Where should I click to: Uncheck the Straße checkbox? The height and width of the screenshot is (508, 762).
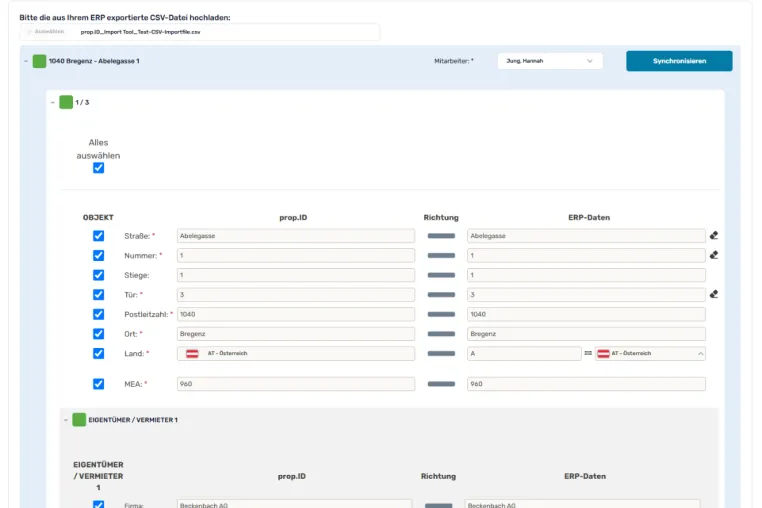pos(99,236)
